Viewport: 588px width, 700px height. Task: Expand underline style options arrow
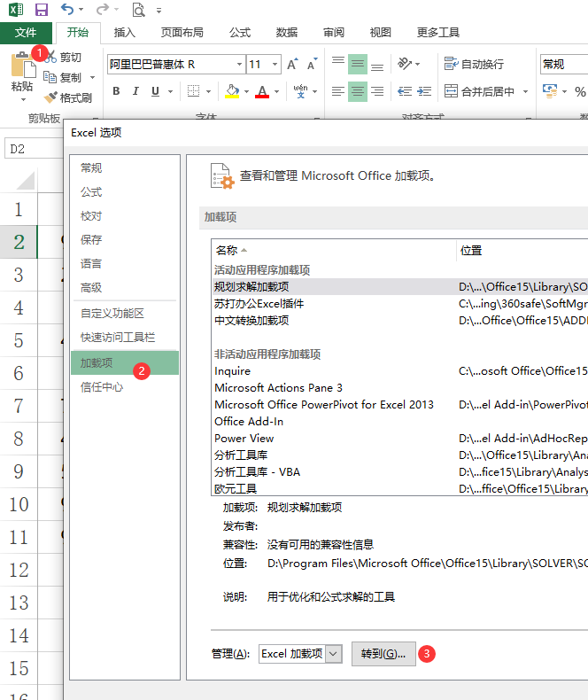(170, 91)
